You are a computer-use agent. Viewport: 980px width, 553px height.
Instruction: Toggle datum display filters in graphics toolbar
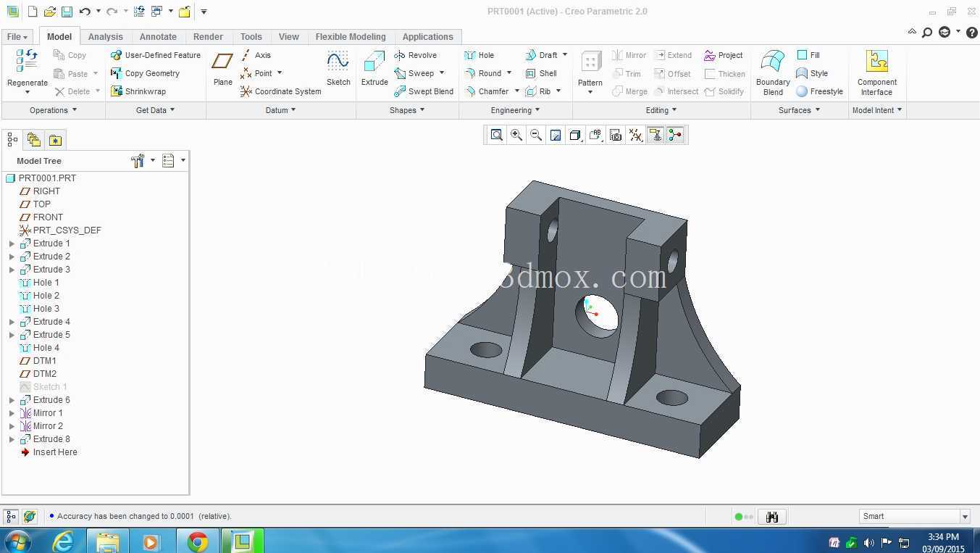[635, 135]
